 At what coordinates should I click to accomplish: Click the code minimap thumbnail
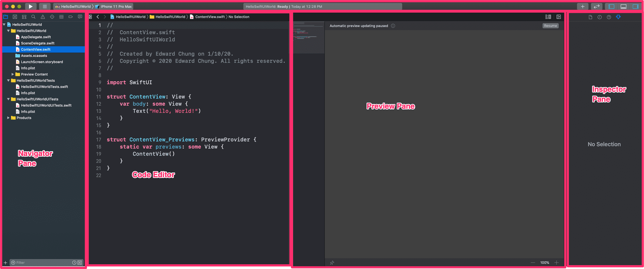[x=308, y=37]
